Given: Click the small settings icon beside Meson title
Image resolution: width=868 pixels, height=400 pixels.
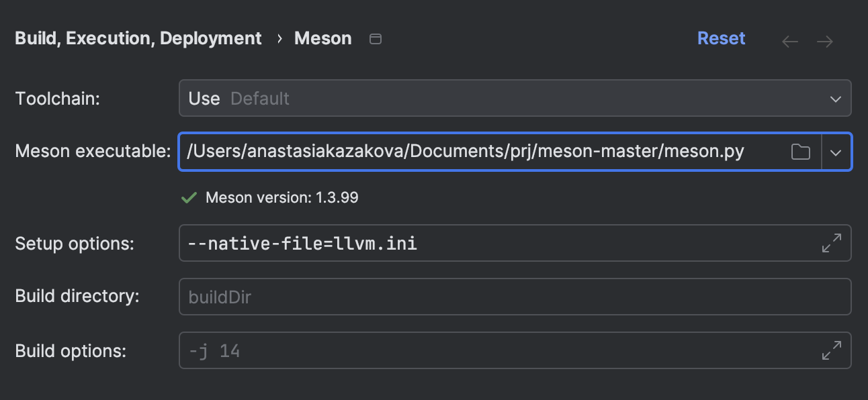Looking at the screenshot, I should [376, 39].
